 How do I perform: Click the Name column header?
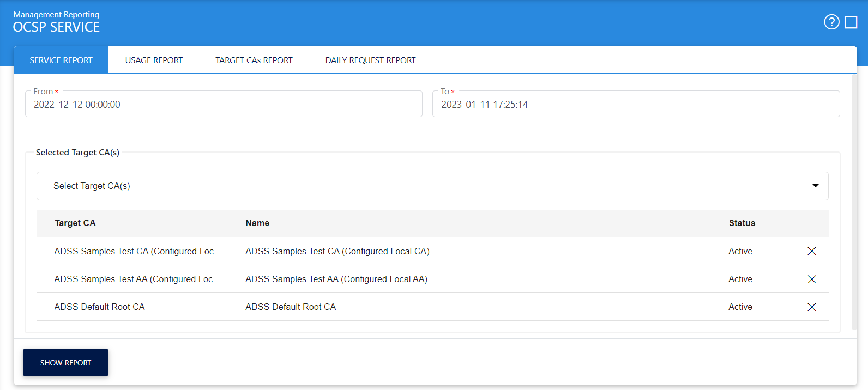[x=257, y=223]
